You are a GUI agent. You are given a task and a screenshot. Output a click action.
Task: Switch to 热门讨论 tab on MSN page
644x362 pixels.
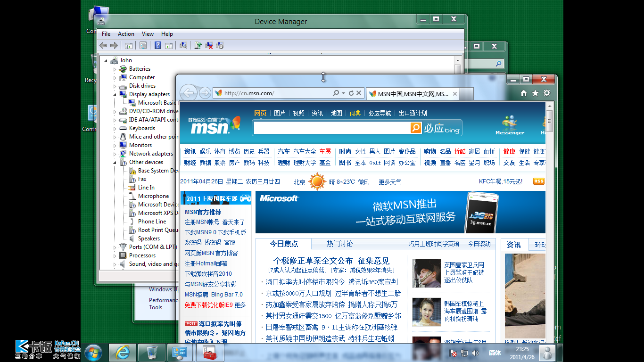(x=339, y=244)
